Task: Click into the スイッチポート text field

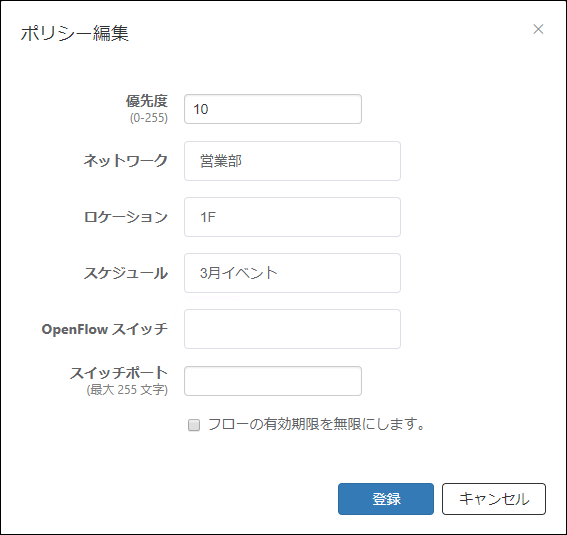Action: 273,381
